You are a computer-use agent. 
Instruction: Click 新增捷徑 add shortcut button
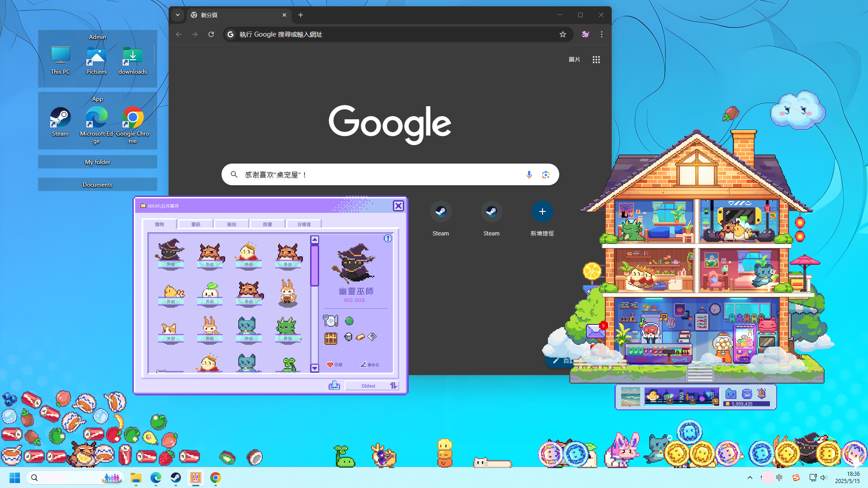tap(542, 212)
